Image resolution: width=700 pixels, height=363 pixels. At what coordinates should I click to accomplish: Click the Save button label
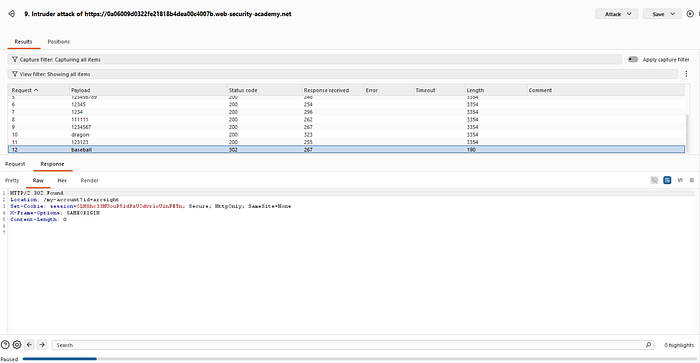pos(658,14)
